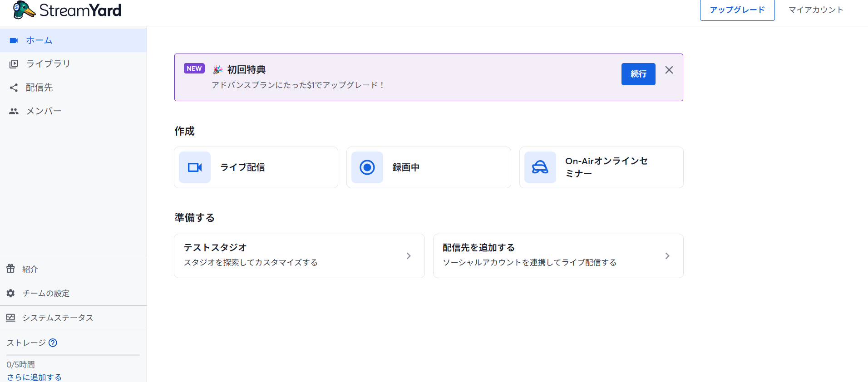Viewport: 868px width, 382px height.
Task: Click the ライブ配信 camera icon tile
Action: (195, 167)
